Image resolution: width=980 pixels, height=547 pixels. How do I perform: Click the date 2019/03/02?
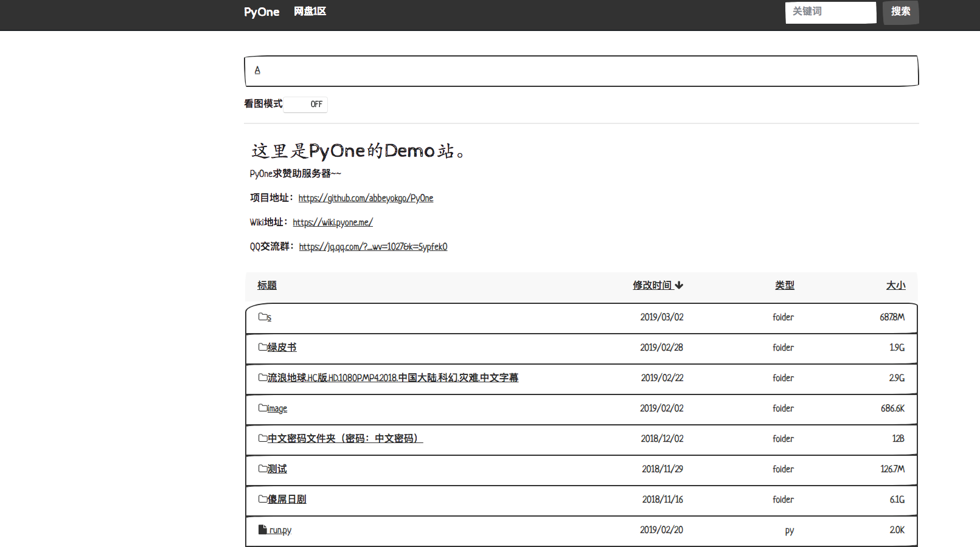coord(662,317)
